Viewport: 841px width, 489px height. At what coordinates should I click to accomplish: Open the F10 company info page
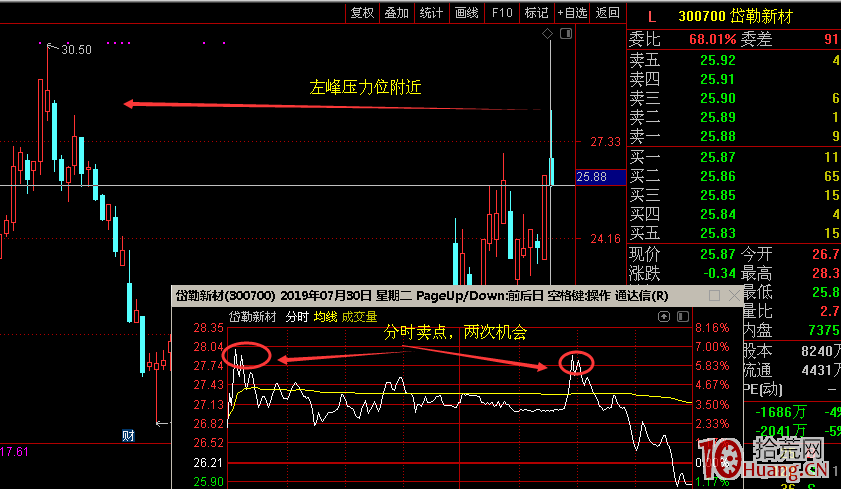coord(501,13)
